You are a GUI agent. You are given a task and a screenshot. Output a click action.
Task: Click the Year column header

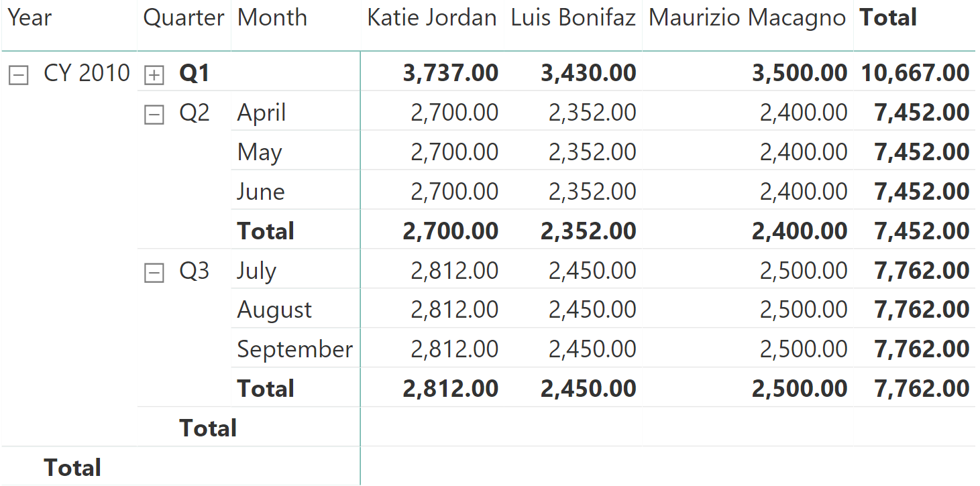pyautogui.click(x=30, y=18)
